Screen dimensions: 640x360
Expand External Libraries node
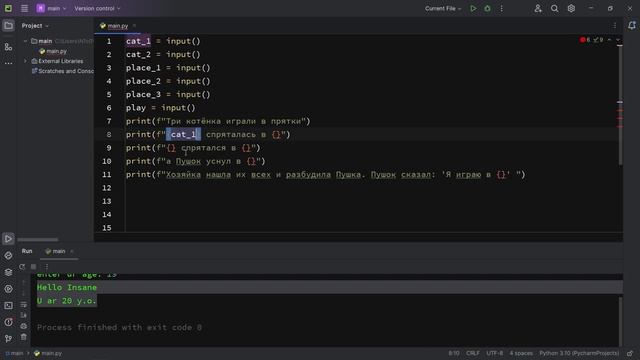pyautogui.click(x=25, y=61)
